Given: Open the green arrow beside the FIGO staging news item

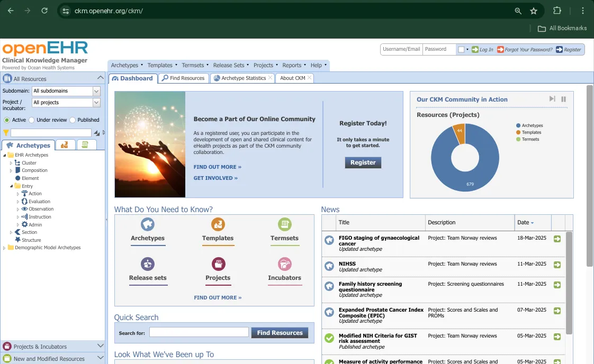Looking at the screenshot, I should [557, 239].
